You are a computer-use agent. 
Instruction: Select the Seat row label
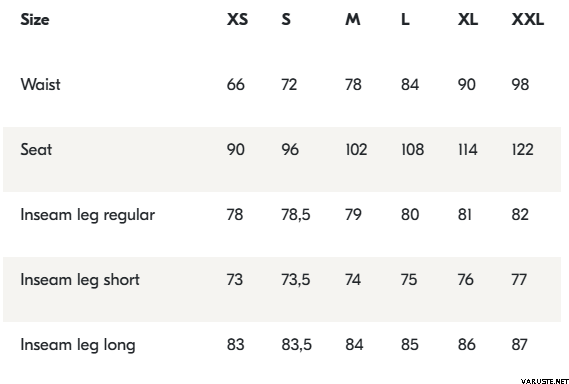36,150
